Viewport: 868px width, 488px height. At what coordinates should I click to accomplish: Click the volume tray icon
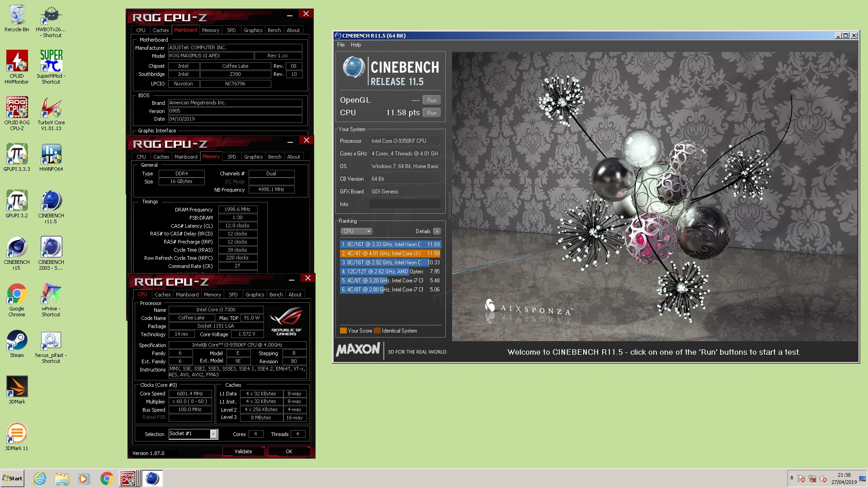coord(823,479)
